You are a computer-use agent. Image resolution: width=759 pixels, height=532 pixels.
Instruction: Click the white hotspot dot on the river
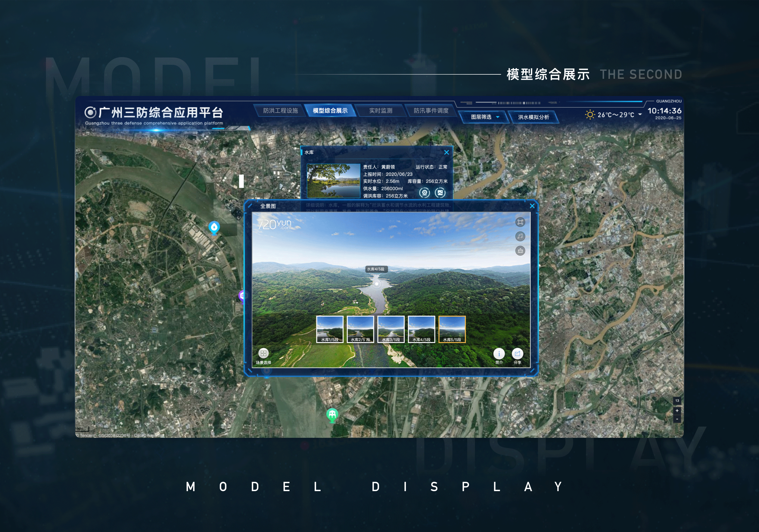click(x=377, y=284)
